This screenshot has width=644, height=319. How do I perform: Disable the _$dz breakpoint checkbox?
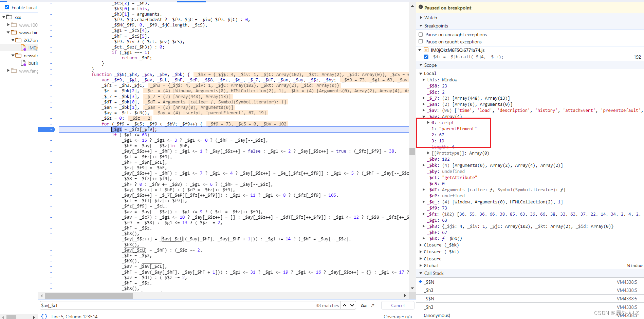(x=426, y=57)
